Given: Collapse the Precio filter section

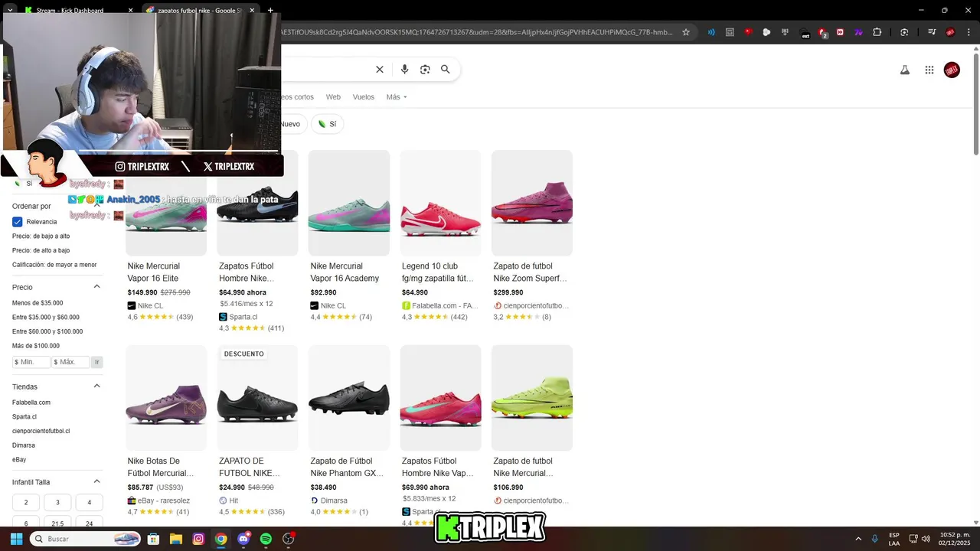Looking at the screenshot, I should (96, 287).
